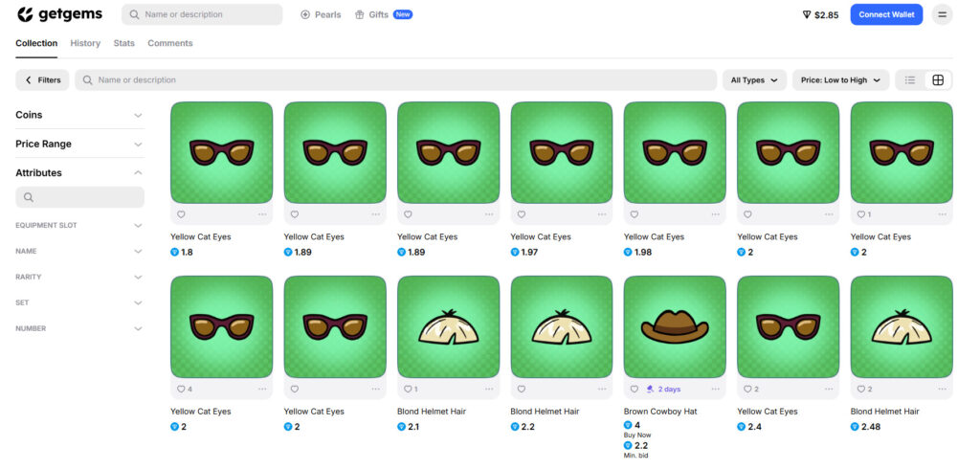The image size is (980, 469).
Task: Open more options on 1.97 Yellow Cat Eyes
Action: coord(602,214)
